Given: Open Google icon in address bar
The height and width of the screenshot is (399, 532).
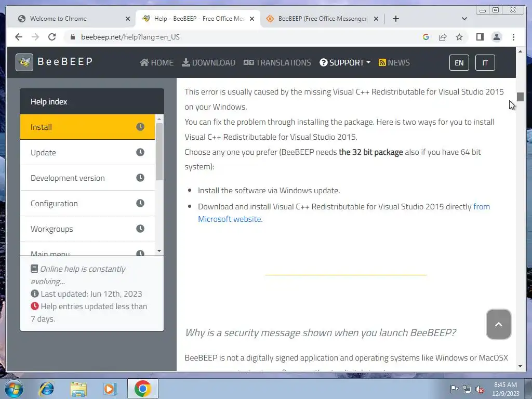Looking at the screenshot, I should [426, 37].
